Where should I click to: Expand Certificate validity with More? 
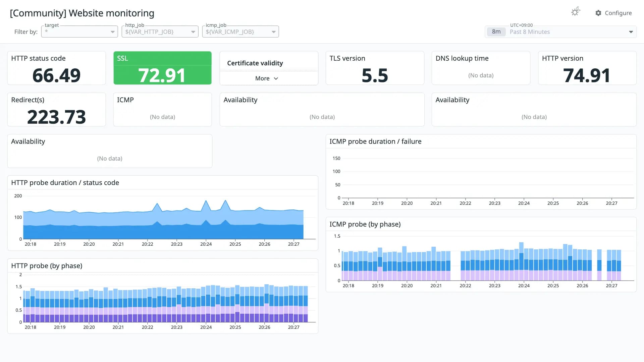[267, 78]
